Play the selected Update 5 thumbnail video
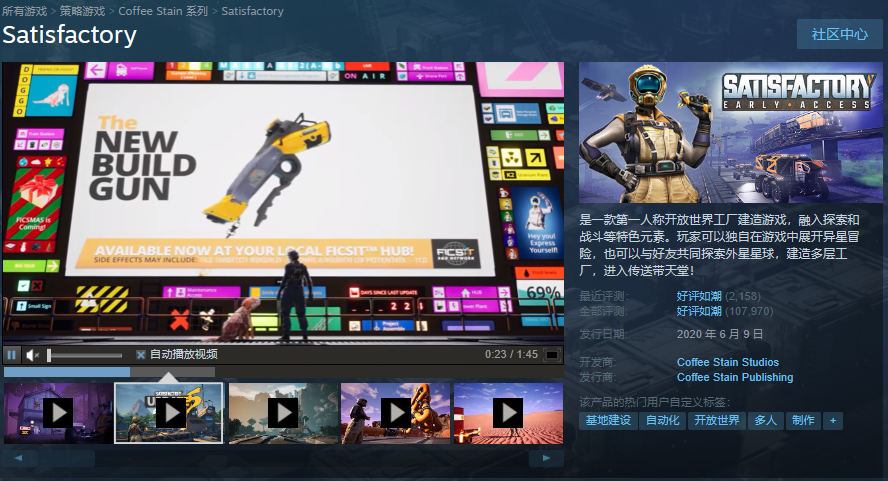The image size is (888, 481). 169,413
